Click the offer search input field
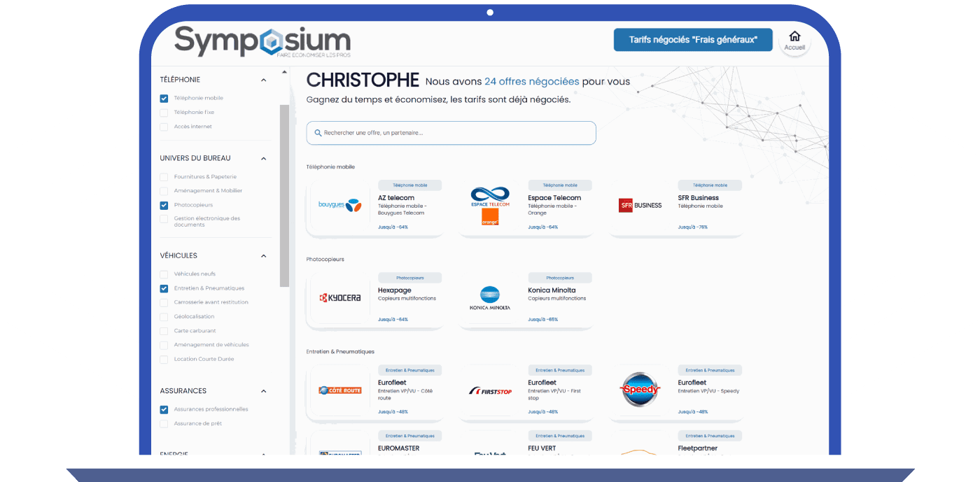Screen dimensions: 980x482 click(x=451, y=133)
